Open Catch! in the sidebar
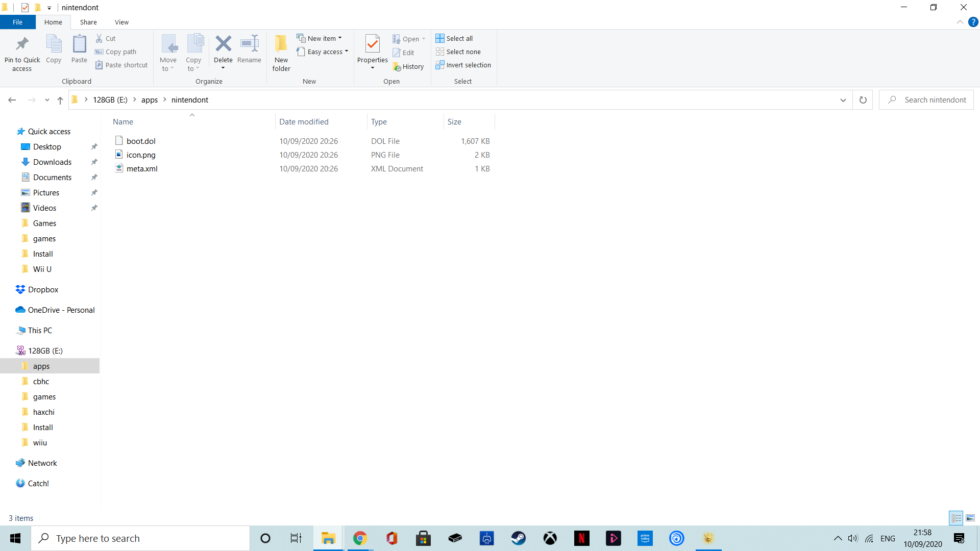 38,483
